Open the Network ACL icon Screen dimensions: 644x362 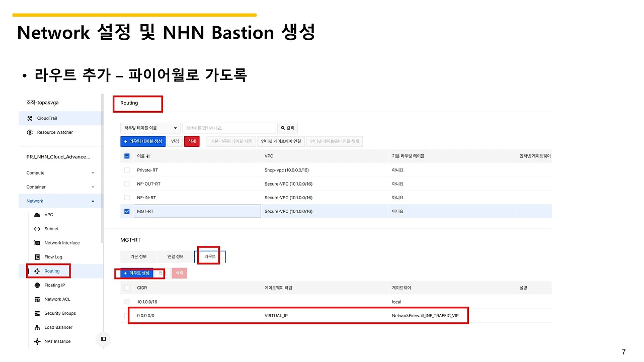37,299
